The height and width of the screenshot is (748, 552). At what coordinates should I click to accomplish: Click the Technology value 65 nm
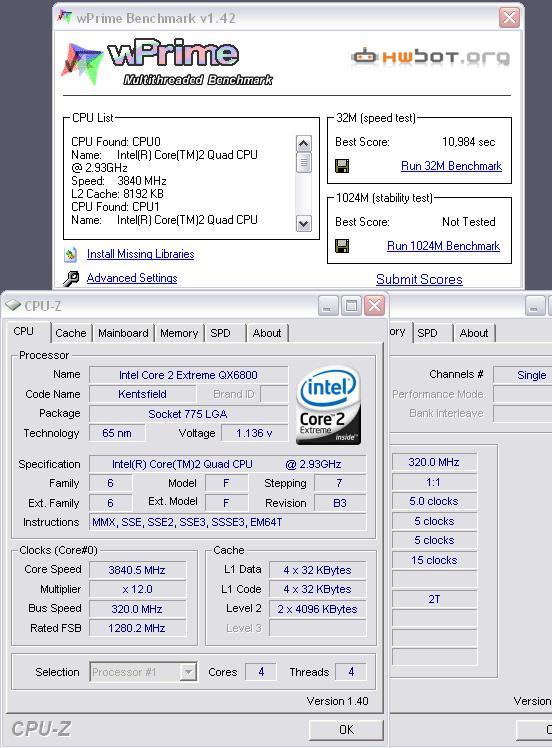coord(117,433)
